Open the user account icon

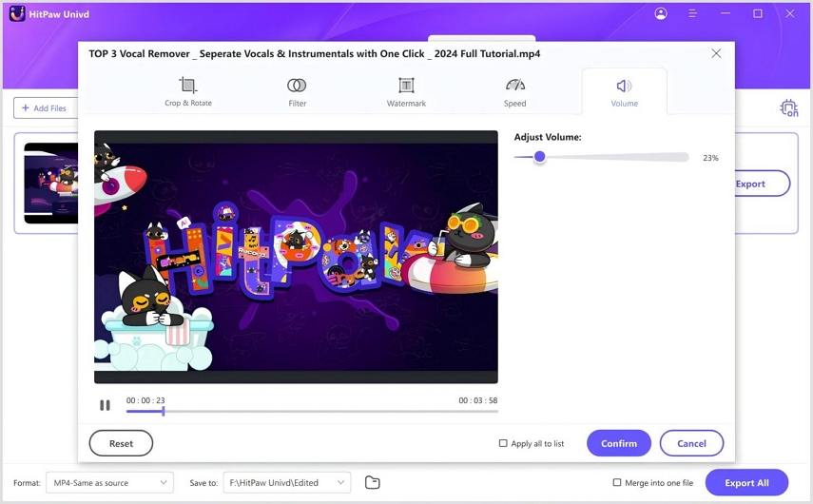(x=661, y=13)
